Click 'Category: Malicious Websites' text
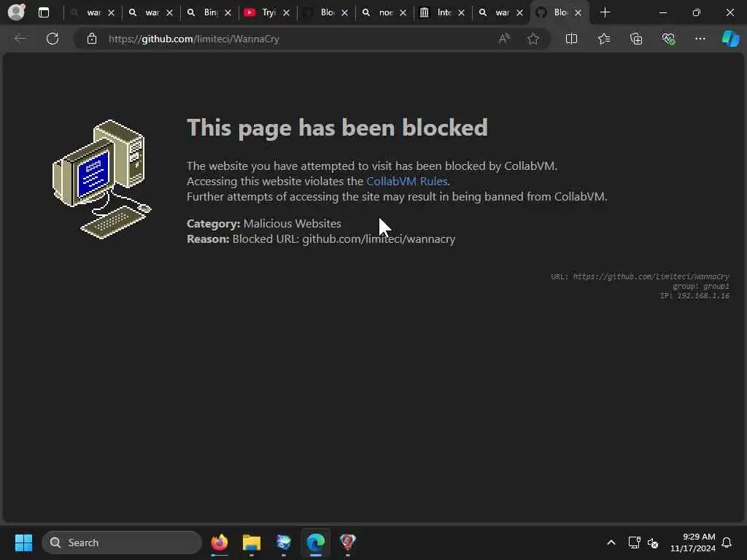This screenshot has width=747, height=560. (264, 223)
